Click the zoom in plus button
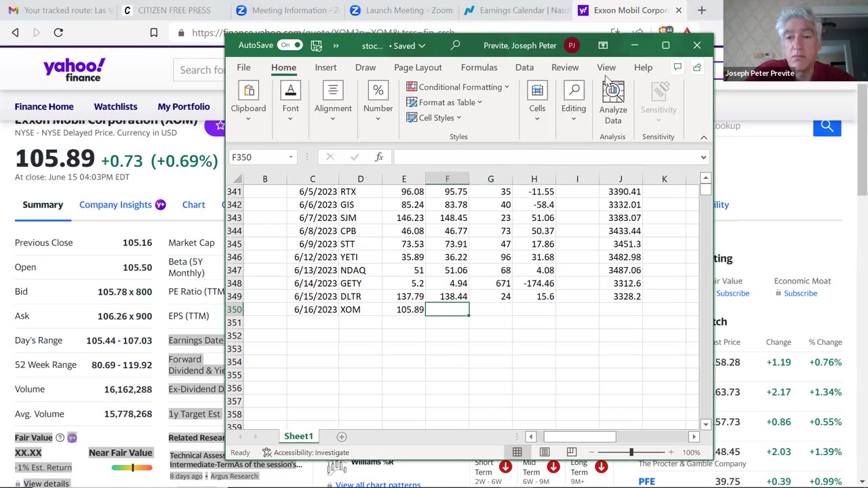 pyautogui.click(x=671, y=453)
